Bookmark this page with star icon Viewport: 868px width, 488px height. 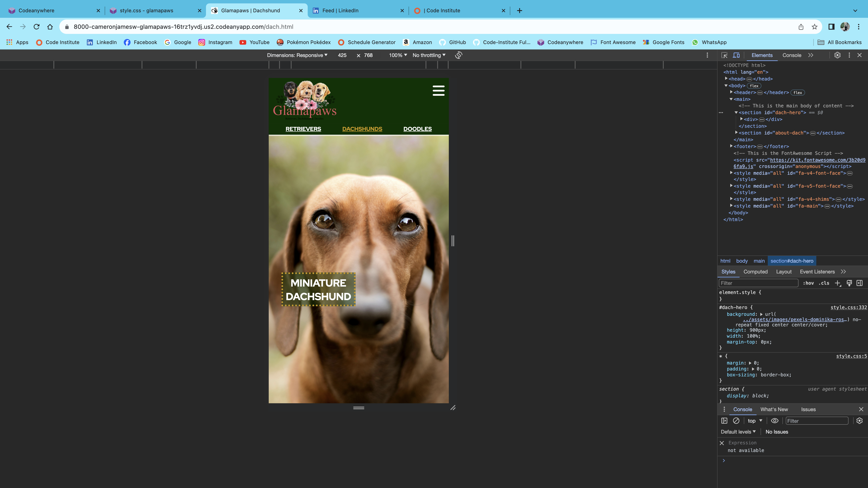tap(814, 27)
